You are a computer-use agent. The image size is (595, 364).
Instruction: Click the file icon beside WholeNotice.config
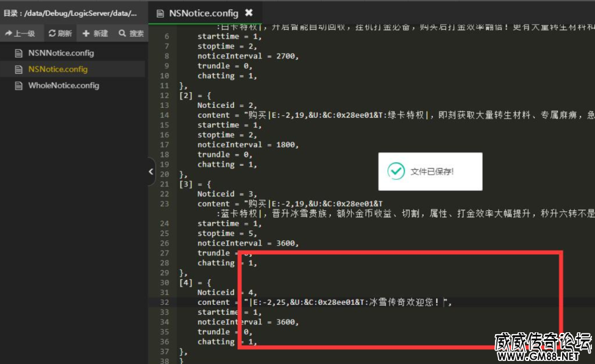coord(18,86)
